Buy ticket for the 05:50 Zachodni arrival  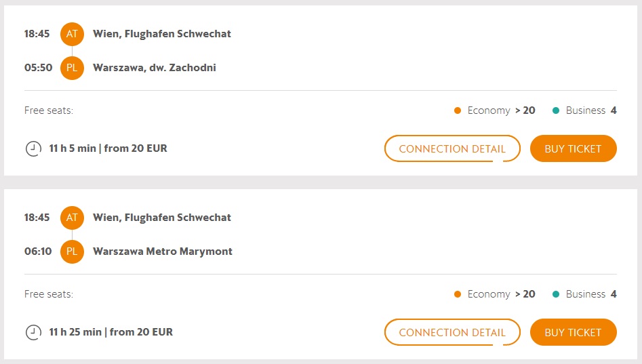click(573, 149)
